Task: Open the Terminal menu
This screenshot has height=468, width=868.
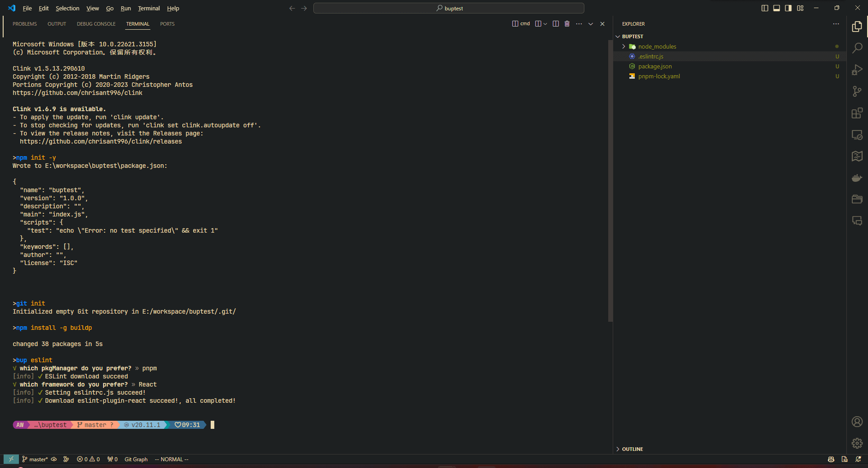Action: tap(149, 8)
